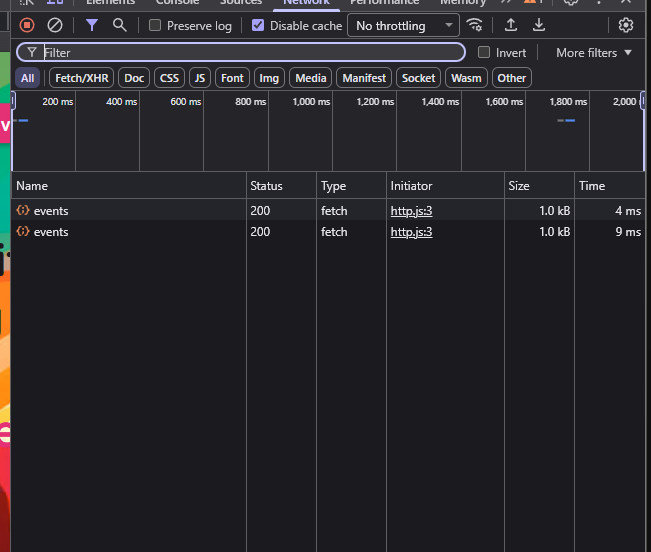The width and height of the screenshot is (651, 552).
Task: Clear the network log
Action: click(x=55, y=25)
